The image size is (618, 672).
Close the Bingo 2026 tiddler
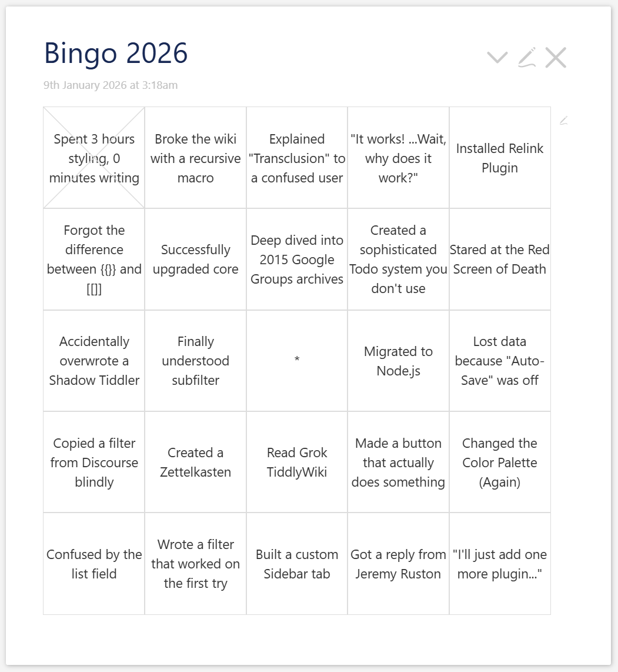[x=556, y=58]
